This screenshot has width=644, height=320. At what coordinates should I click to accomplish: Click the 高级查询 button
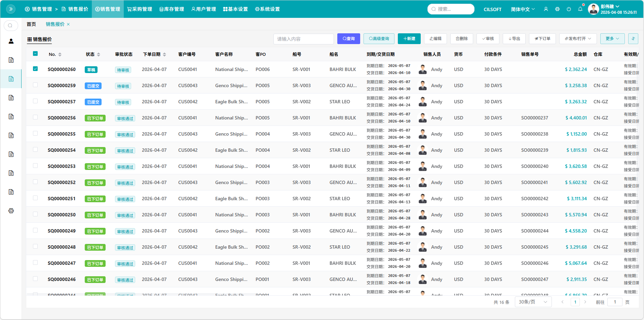click(379, 39)
